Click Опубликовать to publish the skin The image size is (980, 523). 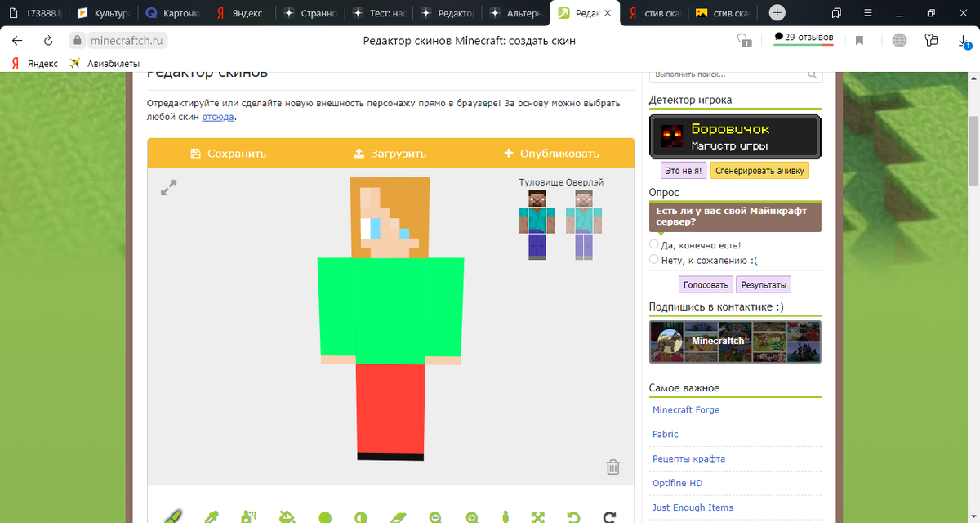[x=552, y=153]
